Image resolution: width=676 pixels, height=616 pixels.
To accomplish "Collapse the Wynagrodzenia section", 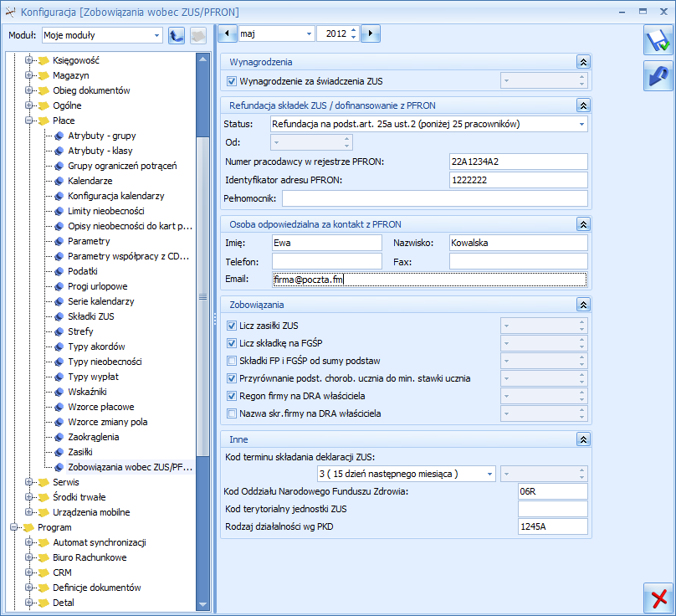I will click(x=583, y=62).
